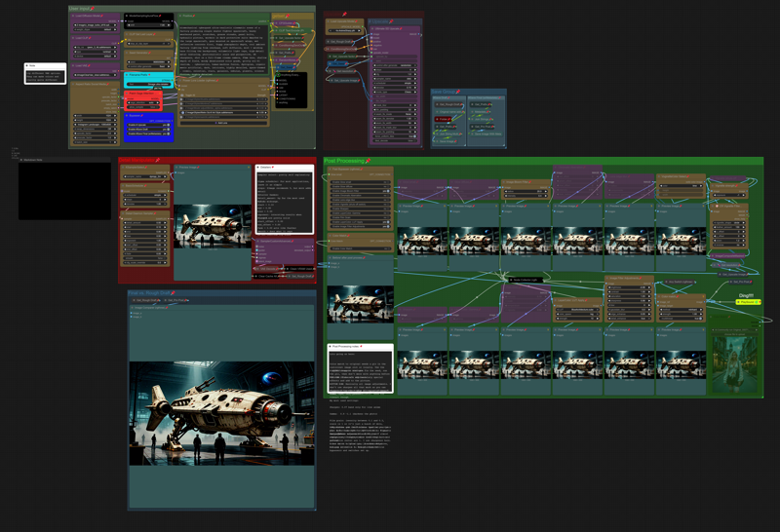Open vae_name dropdown in Load VAE node
Image resolution: width=780 pixels, height=532 pixels.
pyautogui.click(x=95, y=75)
